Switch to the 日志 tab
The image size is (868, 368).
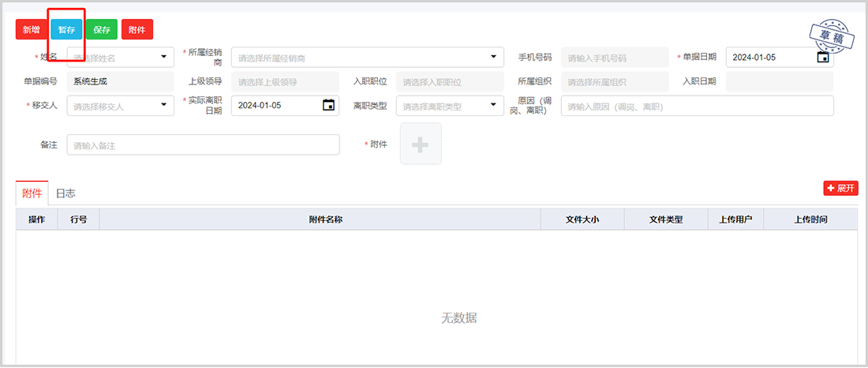click(x=65, y=193)
